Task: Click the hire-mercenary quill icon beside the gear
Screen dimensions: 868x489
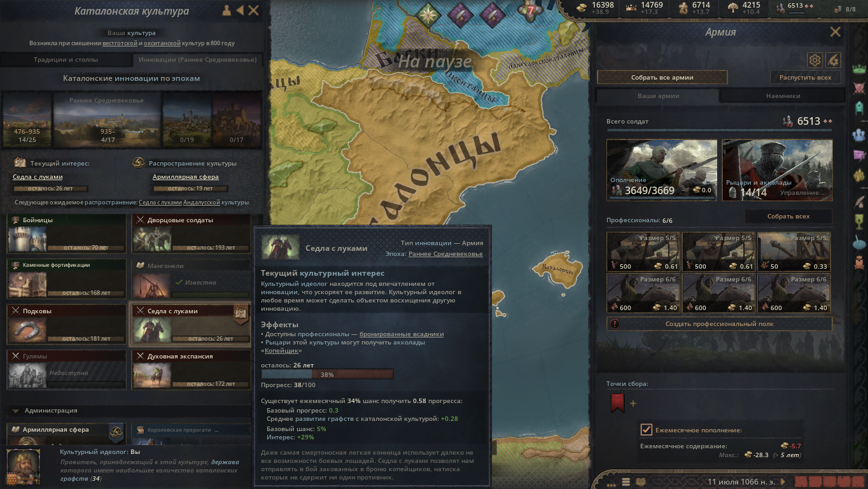Action: [833, 60]
